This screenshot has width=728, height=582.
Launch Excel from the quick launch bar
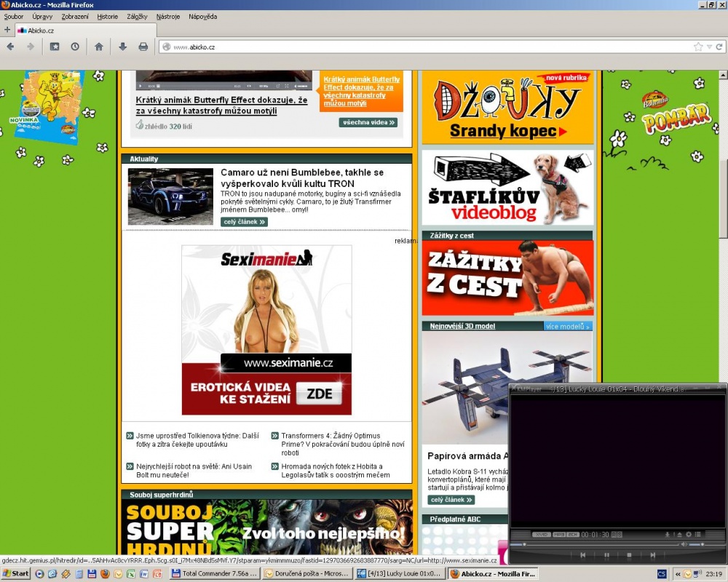pos(131,574)
